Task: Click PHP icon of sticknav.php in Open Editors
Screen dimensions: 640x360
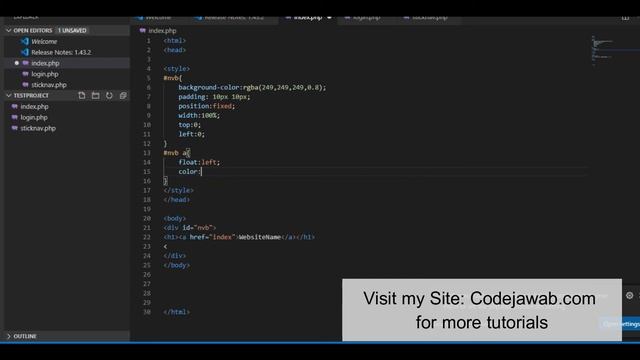Action: (x=26, y=84)
